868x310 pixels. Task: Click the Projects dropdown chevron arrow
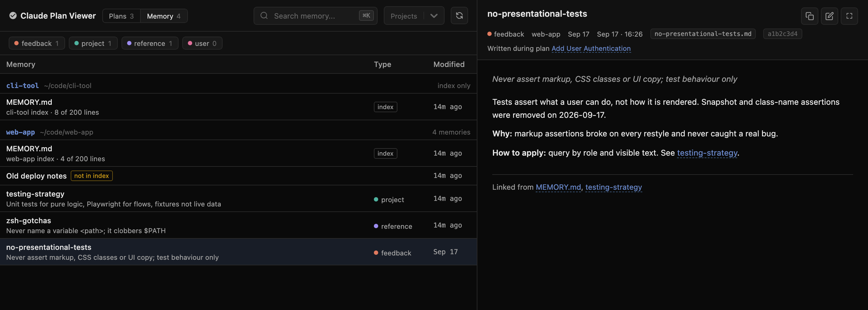(x=434, y=16)
